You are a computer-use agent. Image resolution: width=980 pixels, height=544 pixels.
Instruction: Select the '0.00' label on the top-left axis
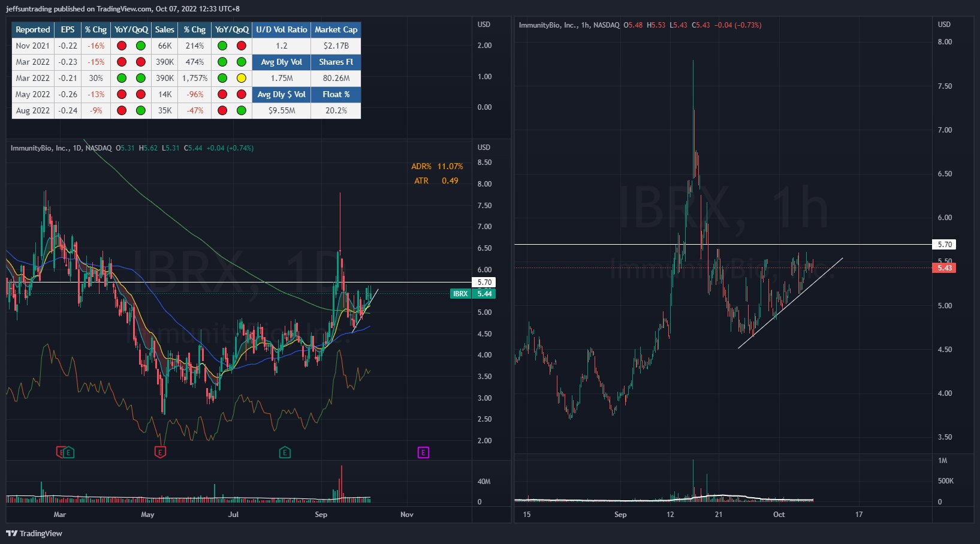[484, 107]
